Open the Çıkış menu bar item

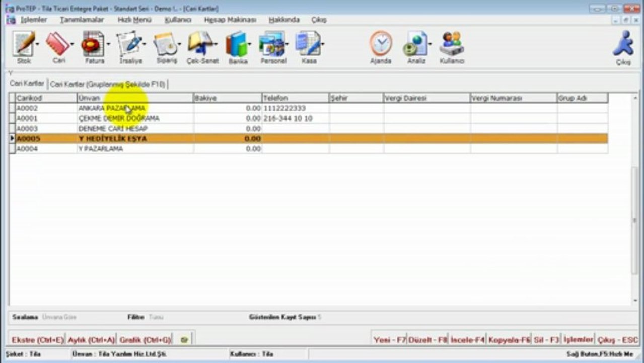[x=319, y=20]
